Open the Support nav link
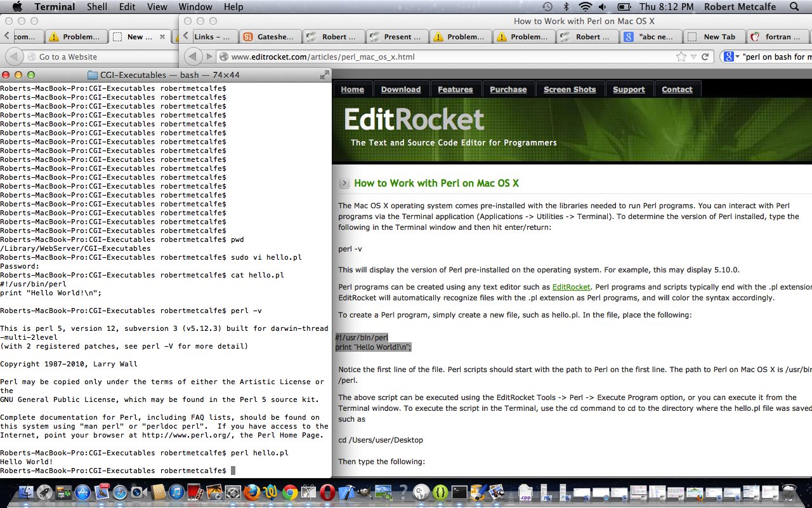The image size is (812, 508). pos(629,90)
